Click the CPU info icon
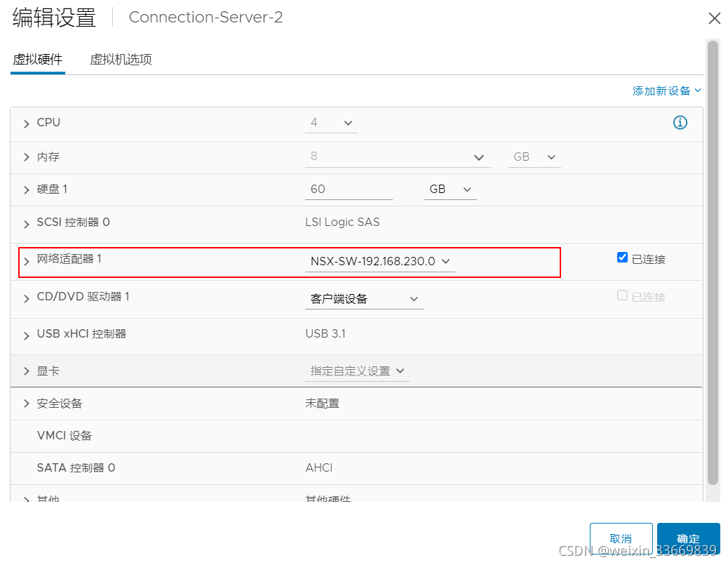The image size is (728, 565). point(680,123)
